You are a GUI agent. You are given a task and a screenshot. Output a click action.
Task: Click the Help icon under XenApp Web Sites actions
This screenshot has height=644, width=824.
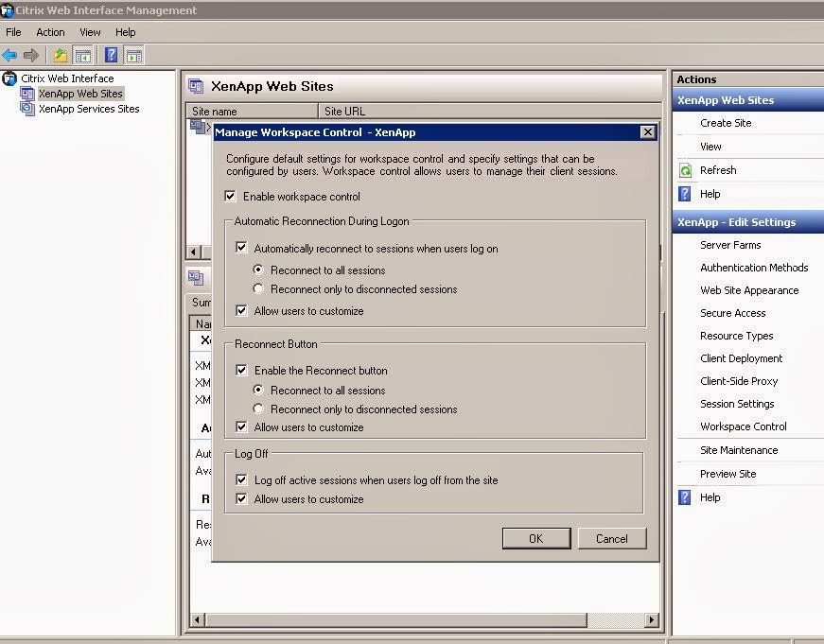[x=684, y=194]
